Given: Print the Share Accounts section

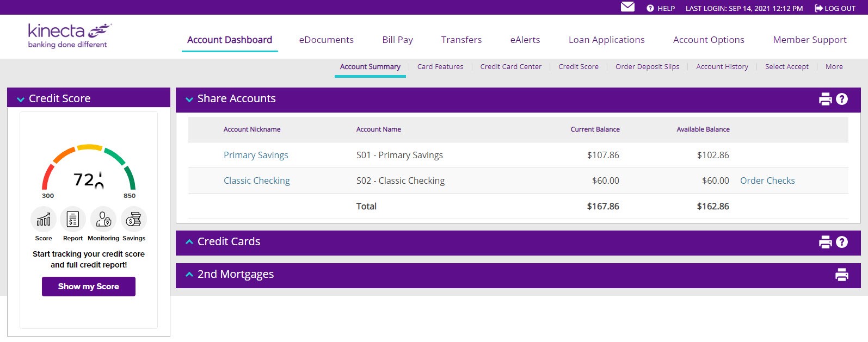Looking at the screenshot, I should (825, 99).
